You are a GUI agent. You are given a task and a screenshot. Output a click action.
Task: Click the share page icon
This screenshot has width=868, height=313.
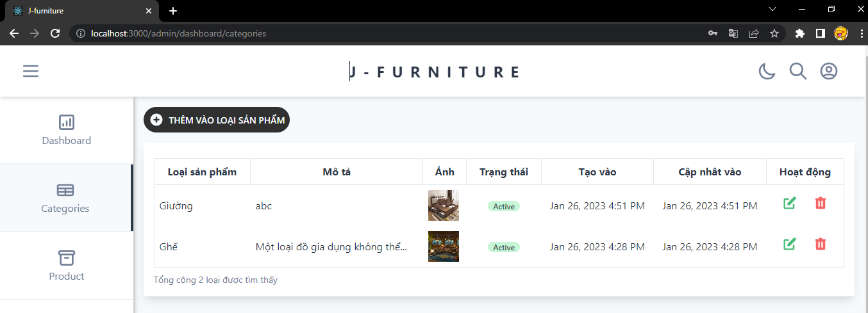[754, 33]
